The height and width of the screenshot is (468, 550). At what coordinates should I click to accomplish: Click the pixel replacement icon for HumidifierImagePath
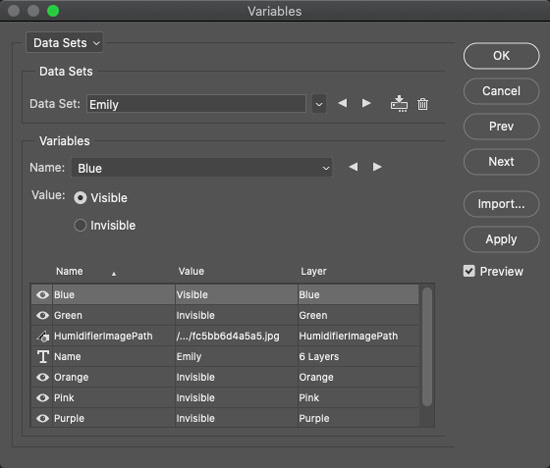[x=42, y=336]
